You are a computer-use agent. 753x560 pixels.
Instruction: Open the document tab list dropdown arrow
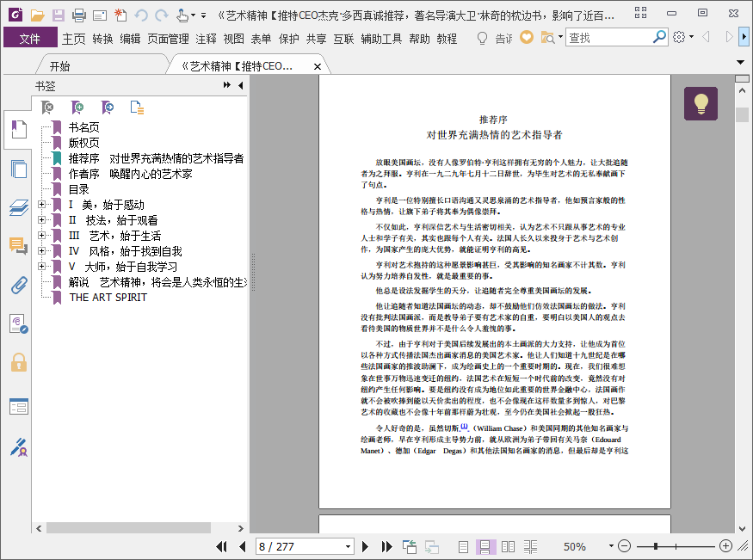pyautogui.click(x=740, y=63)
